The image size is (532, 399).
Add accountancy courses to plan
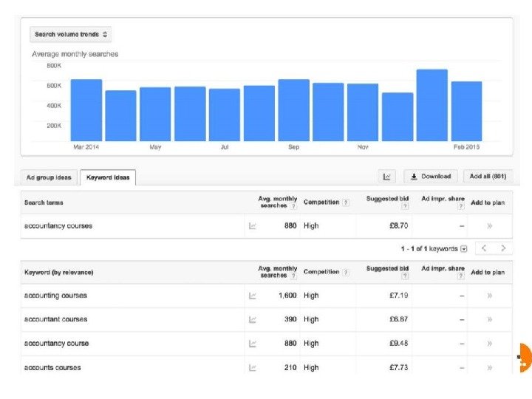click(x=490, y=226)
